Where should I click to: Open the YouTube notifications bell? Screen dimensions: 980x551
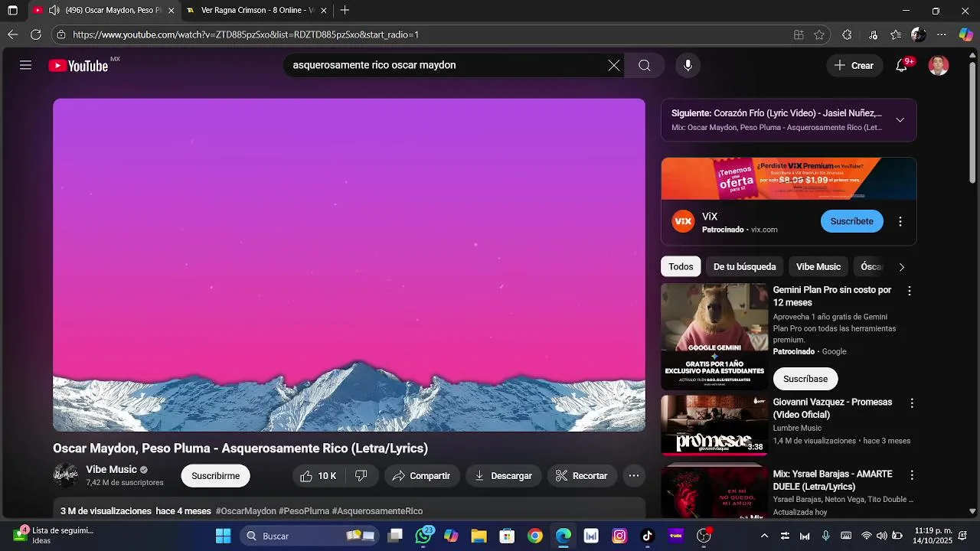(902, 65)
